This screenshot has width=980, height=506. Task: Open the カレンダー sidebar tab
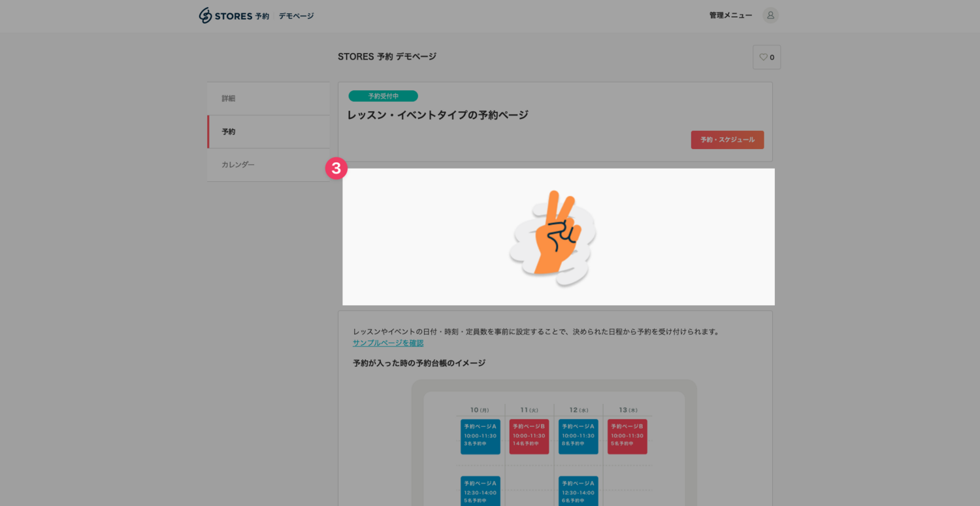[268, 165]
